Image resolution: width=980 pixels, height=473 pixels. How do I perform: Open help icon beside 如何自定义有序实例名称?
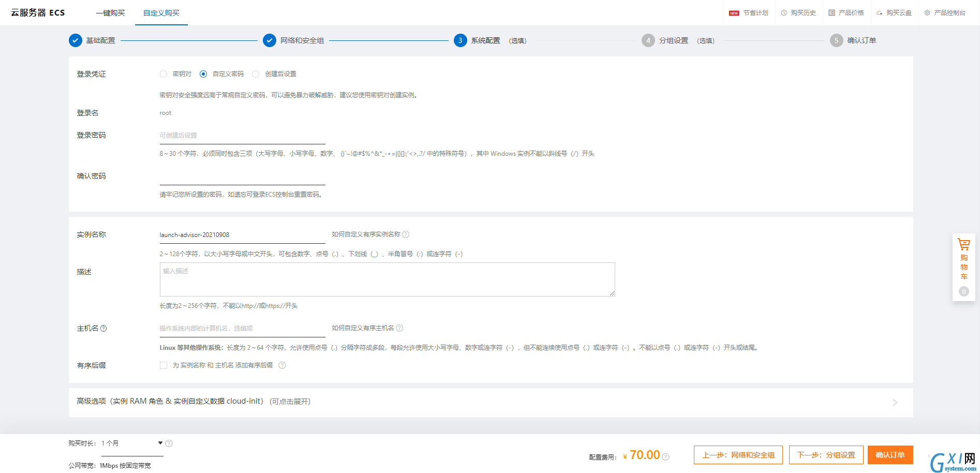click(406, 234)
